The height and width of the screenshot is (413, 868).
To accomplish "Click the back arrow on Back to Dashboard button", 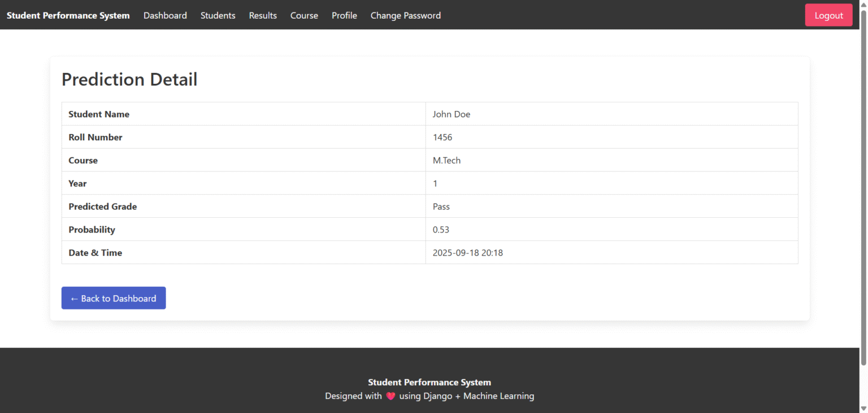I will 75,298.
